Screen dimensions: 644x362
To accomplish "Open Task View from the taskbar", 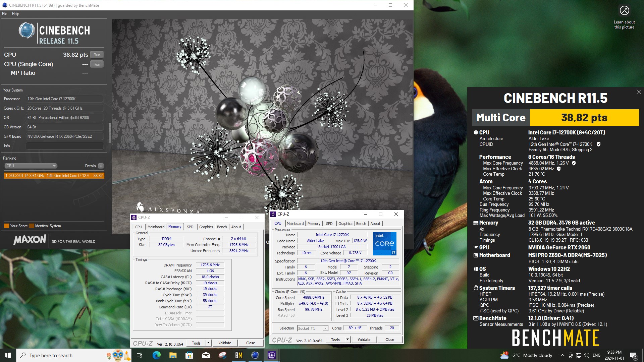I will pos(140,355).
